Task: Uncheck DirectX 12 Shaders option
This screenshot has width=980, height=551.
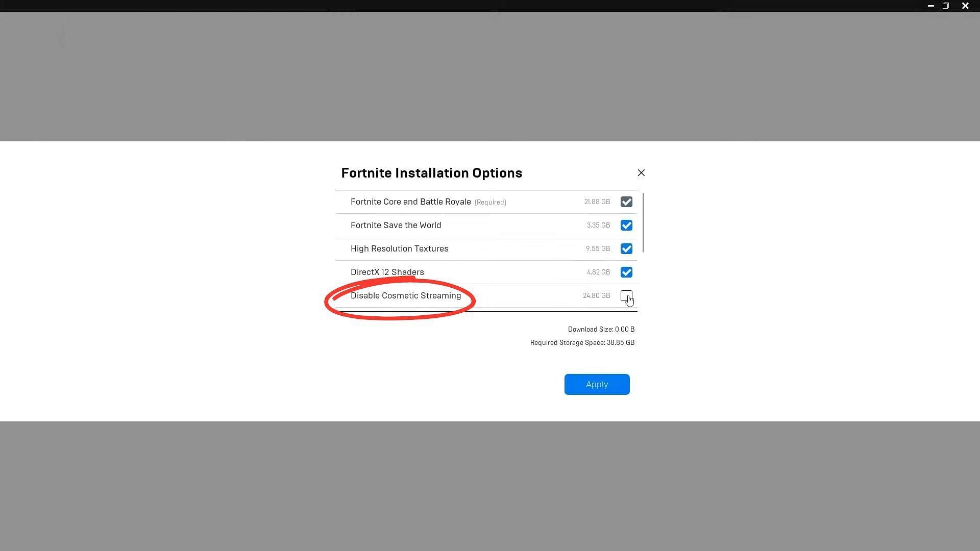Action: [x=626, y=272]
